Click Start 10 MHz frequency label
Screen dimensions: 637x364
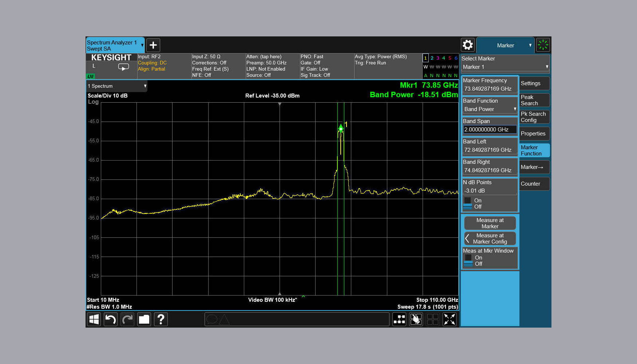(103, 300)
